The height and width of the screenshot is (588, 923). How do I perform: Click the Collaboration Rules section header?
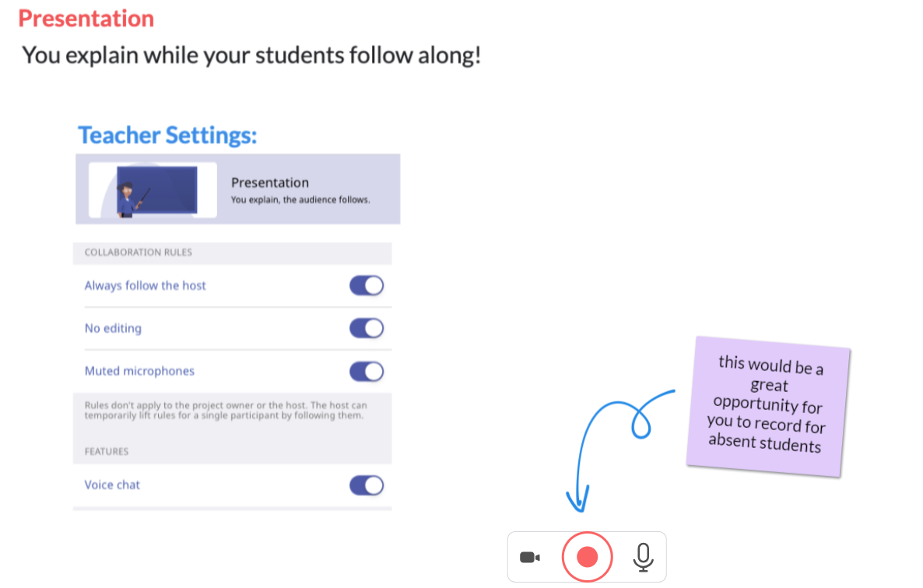click(x=139, y=252)
